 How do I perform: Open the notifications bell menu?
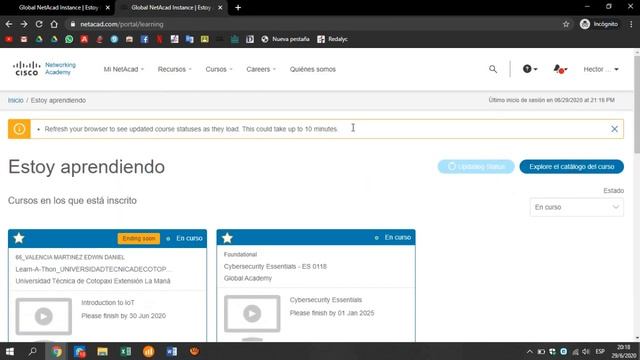560,69
